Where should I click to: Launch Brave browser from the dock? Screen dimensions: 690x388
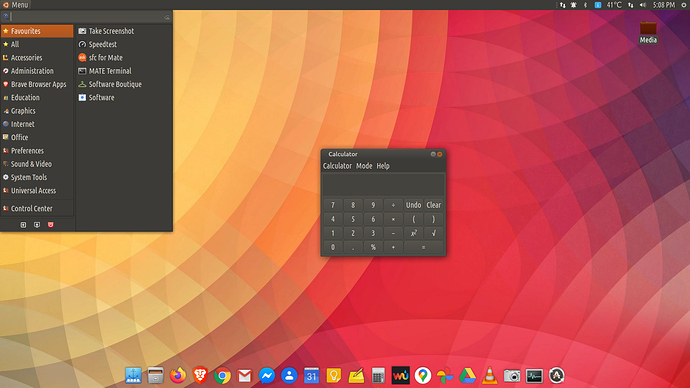tap(200, 375)
